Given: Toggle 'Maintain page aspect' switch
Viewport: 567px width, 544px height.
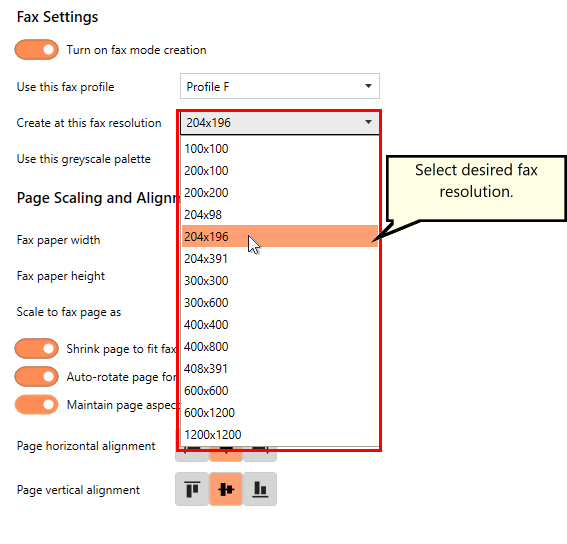Looking at the screenshot, I should 37,404.
